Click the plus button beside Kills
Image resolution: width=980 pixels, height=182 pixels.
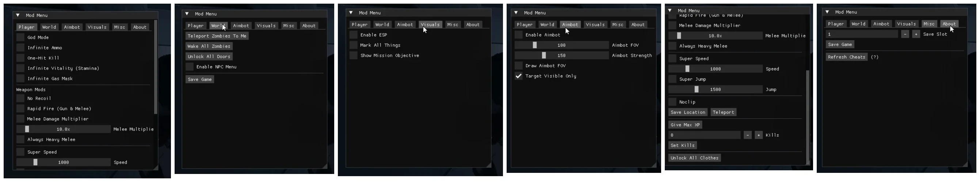coord(759,135)
